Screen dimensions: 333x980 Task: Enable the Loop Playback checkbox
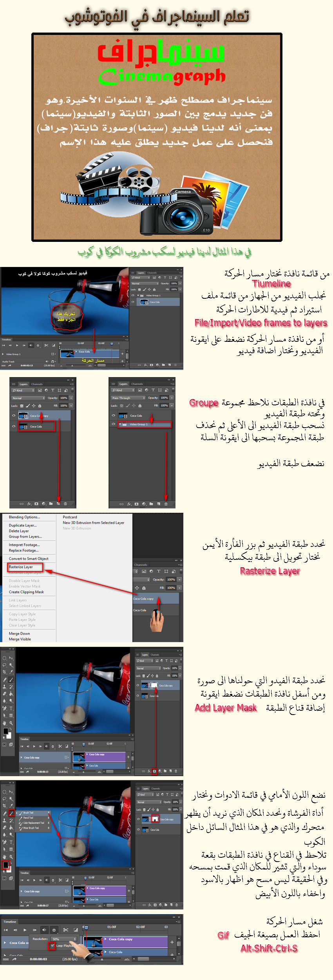tap(52, 946)
